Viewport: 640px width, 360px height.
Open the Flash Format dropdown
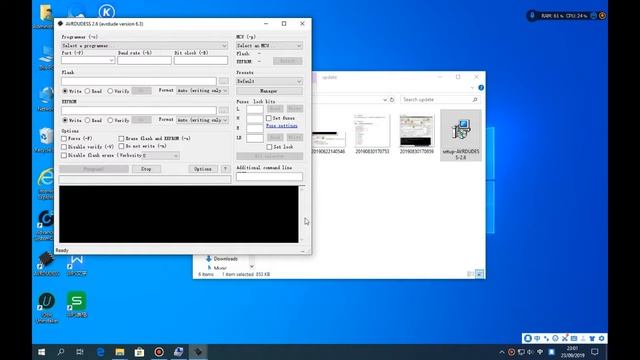point(202,91)
